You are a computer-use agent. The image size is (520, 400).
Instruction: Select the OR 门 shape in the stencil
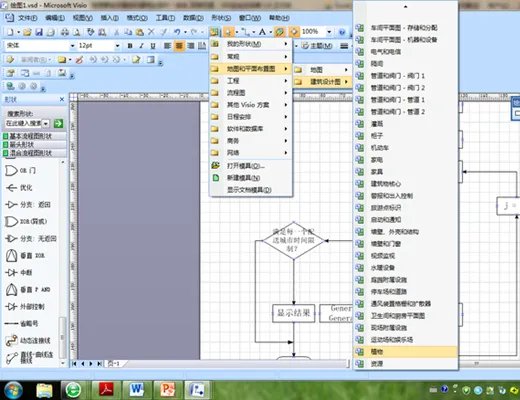[20, 171]
